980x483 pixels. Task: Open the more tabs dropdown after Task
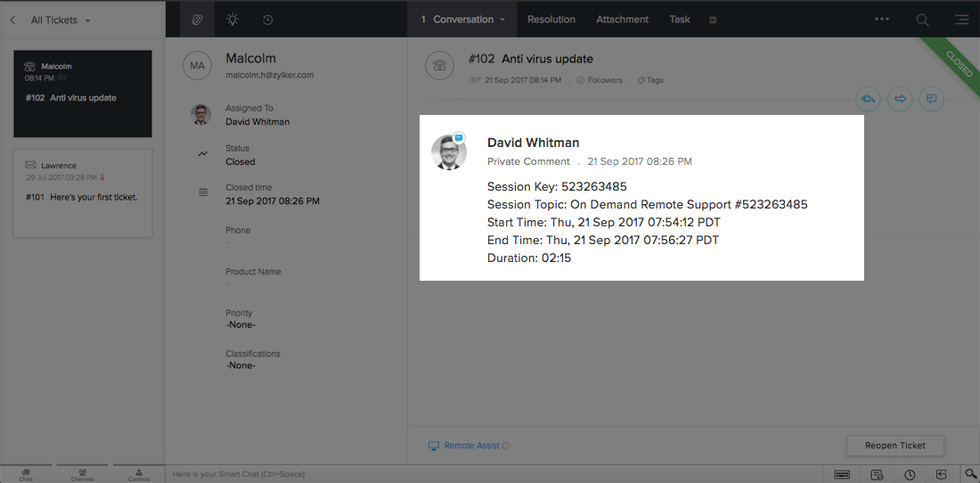tap(713, 20)
